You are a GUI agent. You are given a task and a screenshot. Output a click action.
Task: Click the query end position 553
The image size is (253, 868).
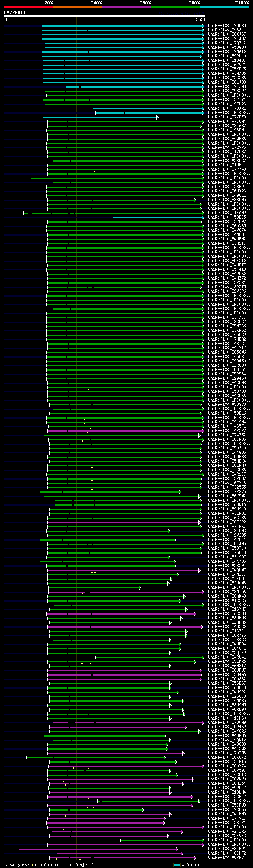coord(200,19)
